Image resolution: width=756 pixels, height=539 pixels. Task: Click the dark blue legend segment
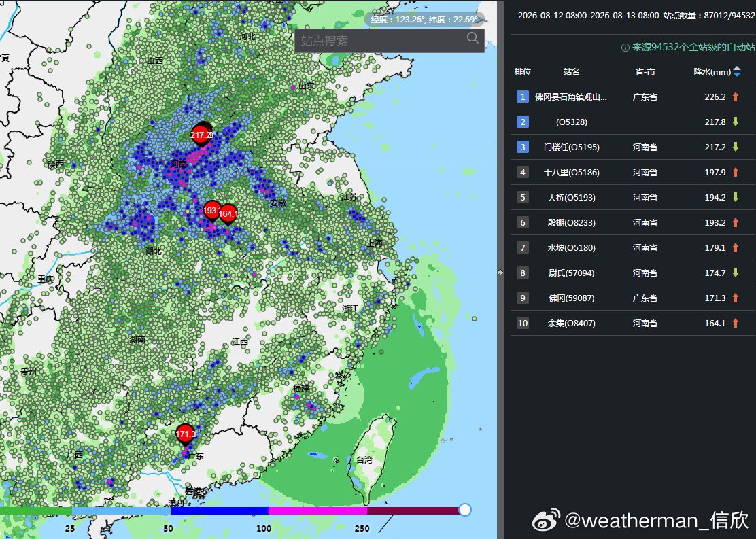[220, 510]
